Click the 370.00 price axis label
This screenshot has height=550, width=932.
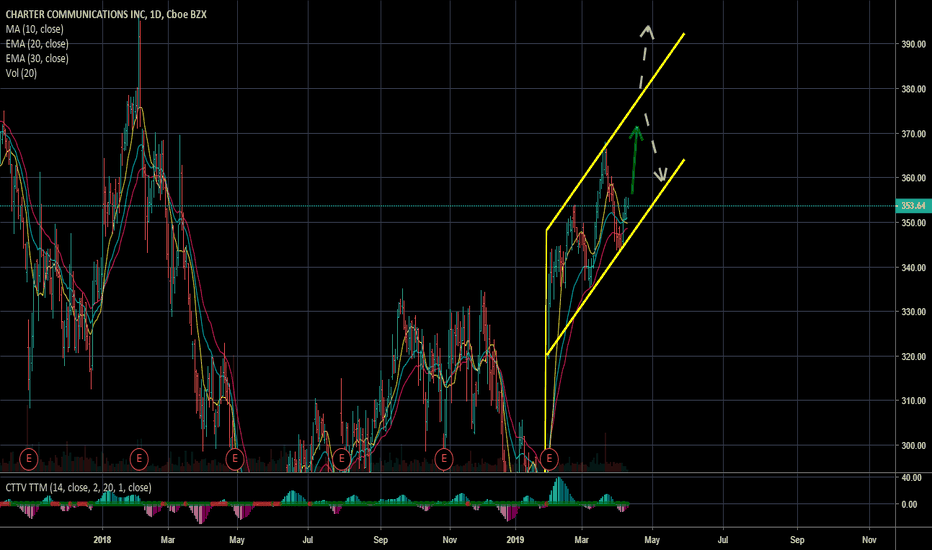(x=914, y=134)
